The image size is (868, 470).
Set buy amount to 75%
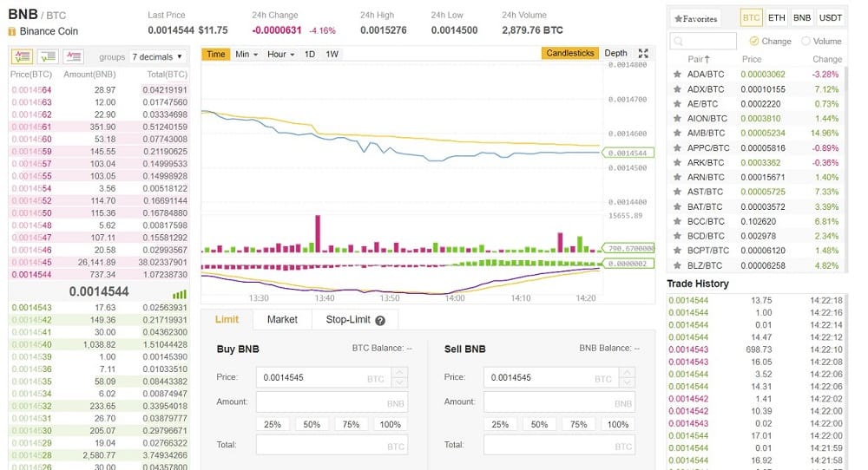[351, 425]
